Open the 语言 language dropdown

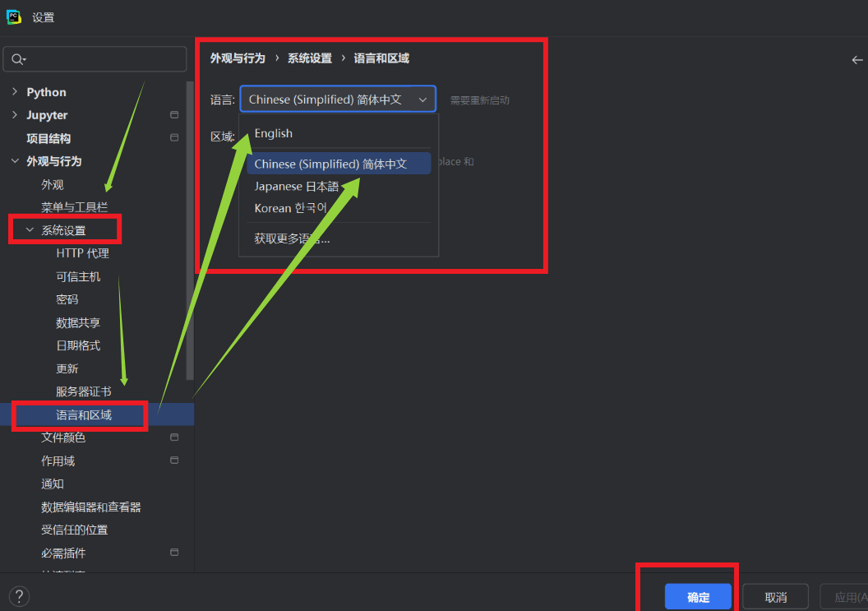(x=338, y=100)
